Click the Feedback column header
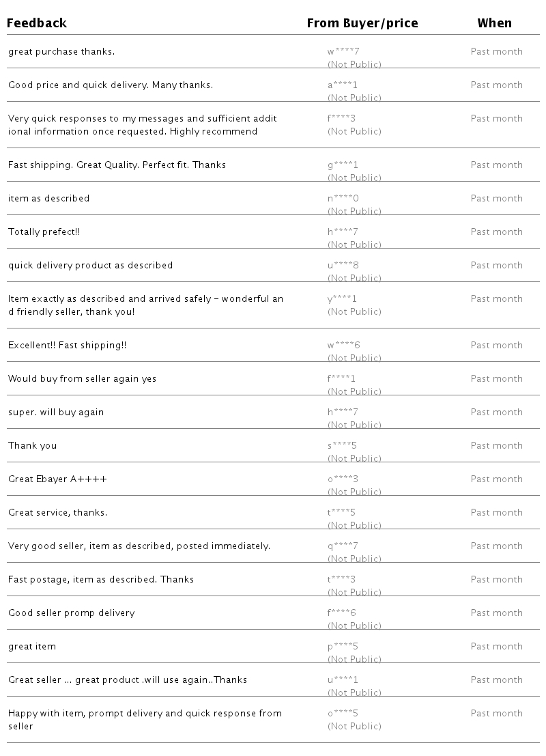 (x=38, y=23)
